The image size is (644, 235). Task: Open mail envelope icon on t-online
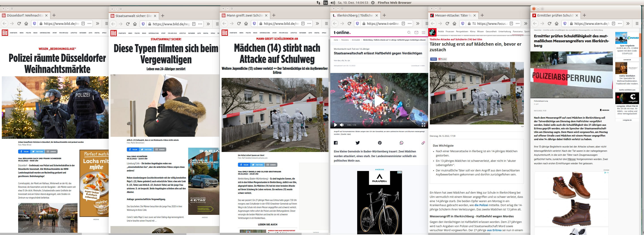pos(416,32)
